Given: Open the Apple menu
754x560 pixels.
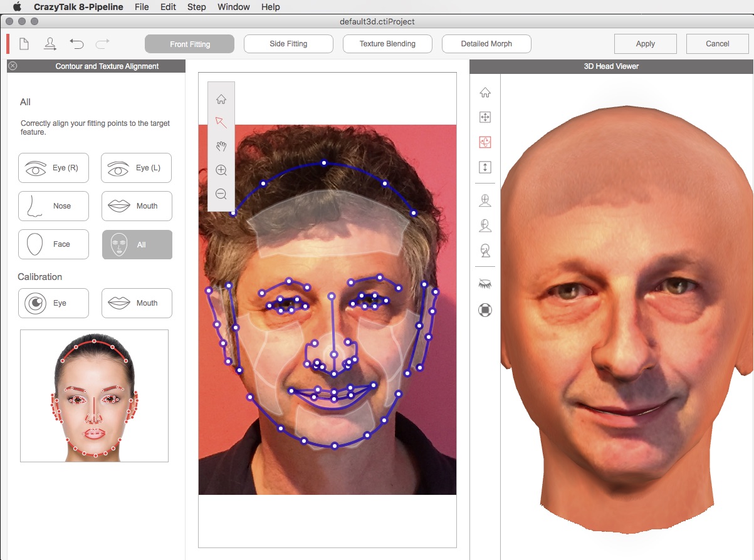Looking at the screenshot, I should coord(17,7).
